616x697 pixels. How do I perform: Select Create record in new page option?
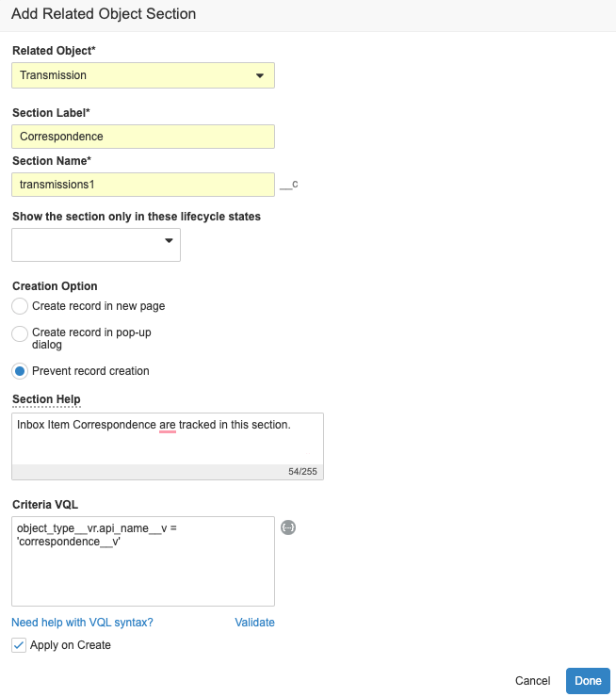click(x=20, y=306)
